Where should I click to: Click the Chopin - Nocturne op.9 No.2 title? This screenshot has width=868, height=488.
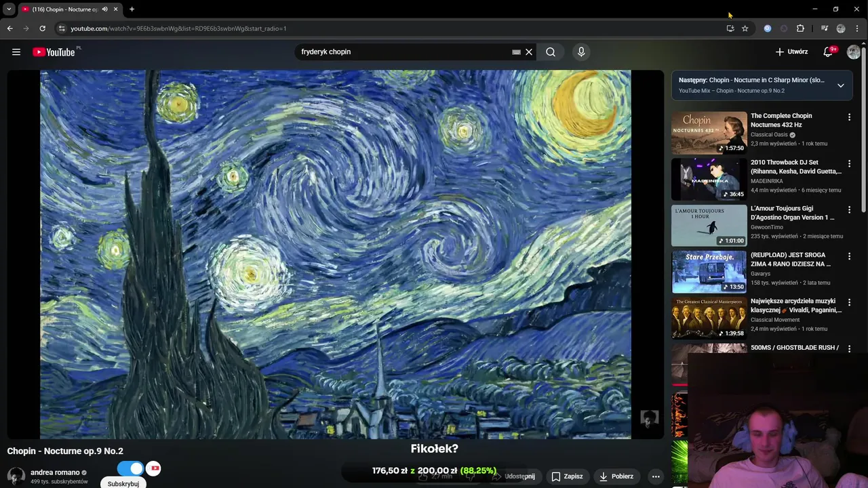[65, 451]
